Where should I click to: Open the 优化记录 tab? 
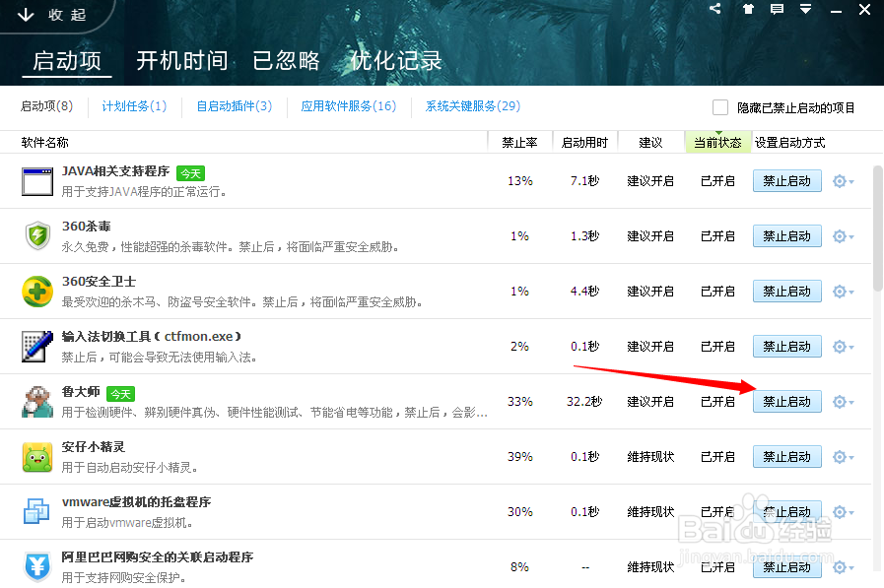click(396, 61)
